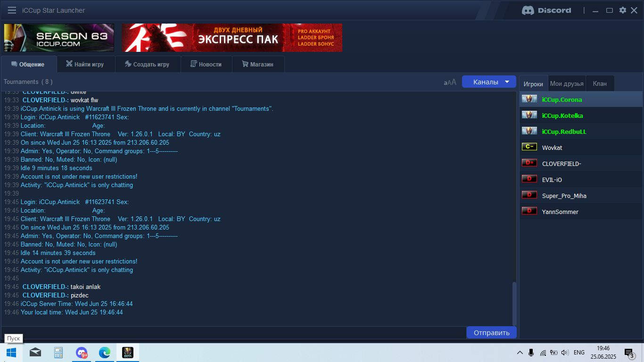Click Season 63 iccup.com banner
This screenshot has width=644, height=362.
(x=59, y=38)
